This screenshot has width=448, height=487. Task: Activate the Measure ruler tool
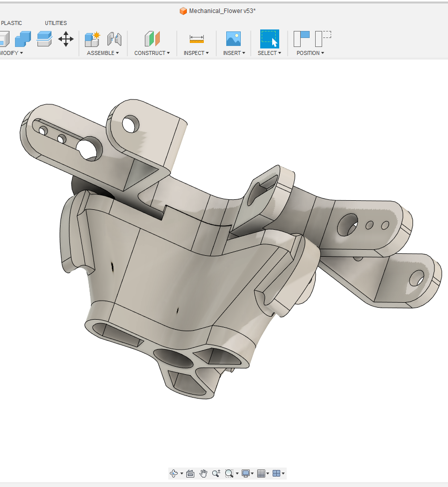(197, 39)
